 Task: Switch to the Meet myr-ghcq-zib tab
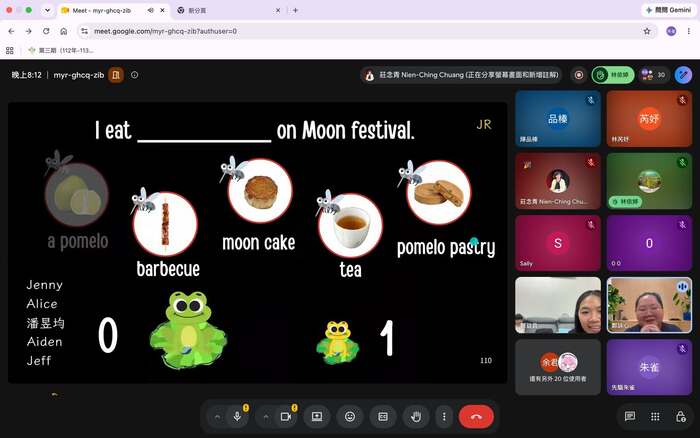click(113, 10)
